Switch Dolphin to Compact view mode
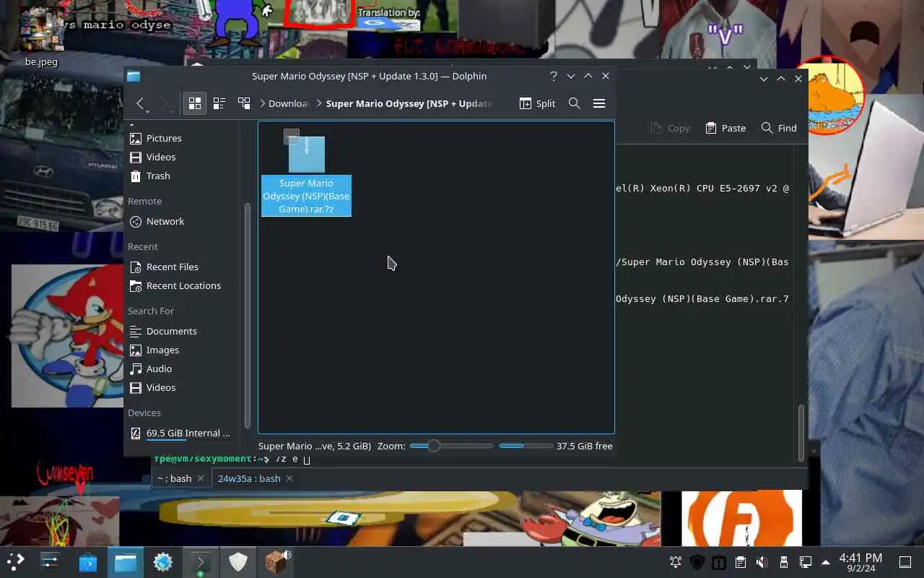 (x=219, y=103)
